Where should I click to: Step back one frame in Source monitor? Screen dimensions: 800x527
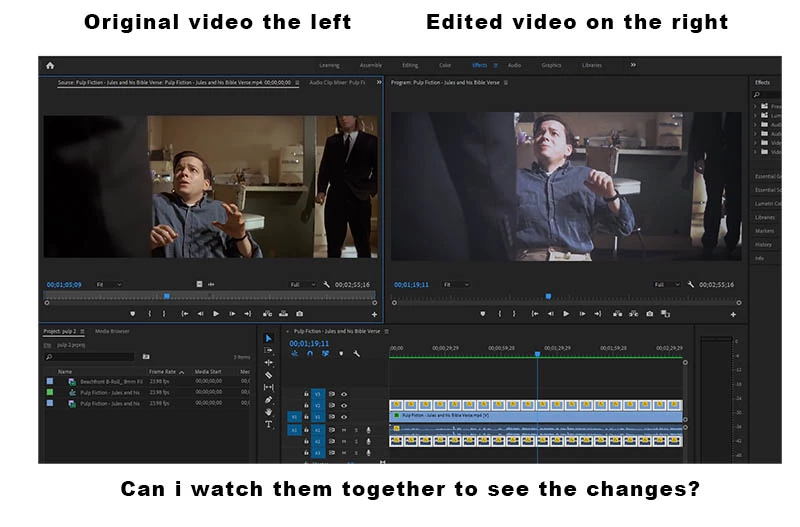pyautogui.click(x=201, y=314)
